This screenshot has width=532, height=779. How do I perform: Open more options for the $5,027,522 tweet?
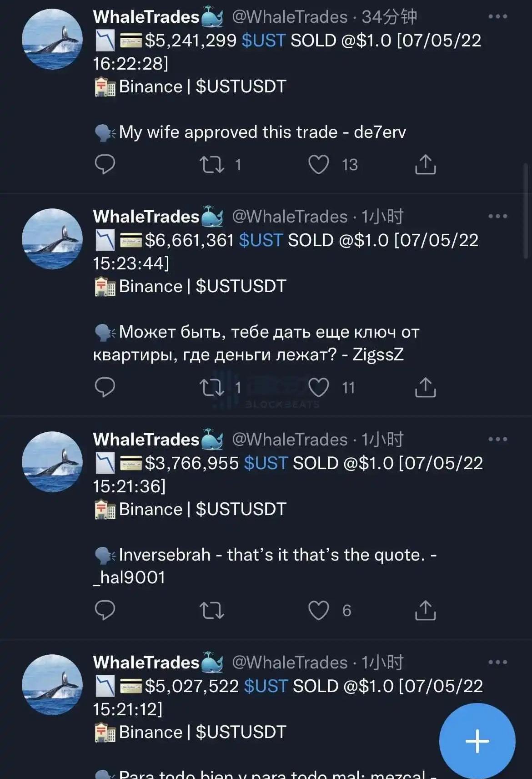click(x=497, y=663)
